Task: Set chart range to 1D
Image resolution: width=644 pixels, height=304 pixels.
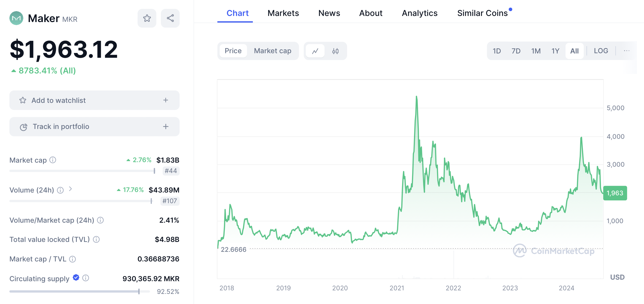Action: [497, 51]
